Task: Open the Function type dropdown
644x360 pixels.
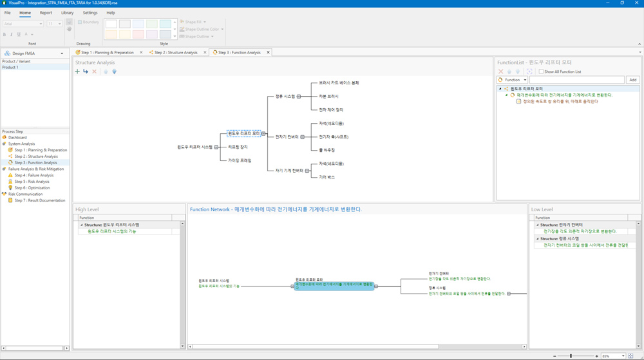Action: 525,80
